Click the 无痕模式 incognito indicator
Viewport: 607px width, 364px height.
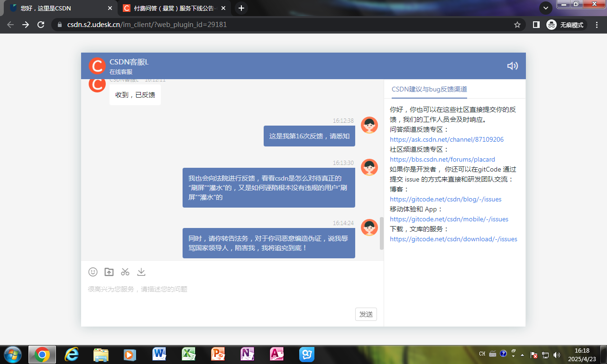point(566,25)
